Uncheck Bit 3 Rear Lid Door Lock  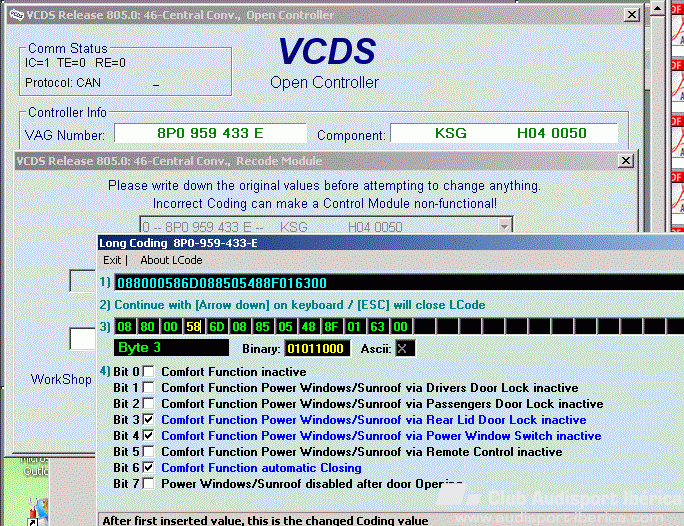[x=149, y=420]
